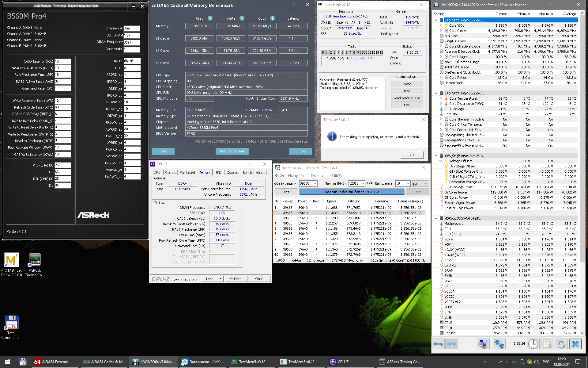Switch to CPU-Z SPD tab
This screenshot has height=368, width=588.
point(218,173)
